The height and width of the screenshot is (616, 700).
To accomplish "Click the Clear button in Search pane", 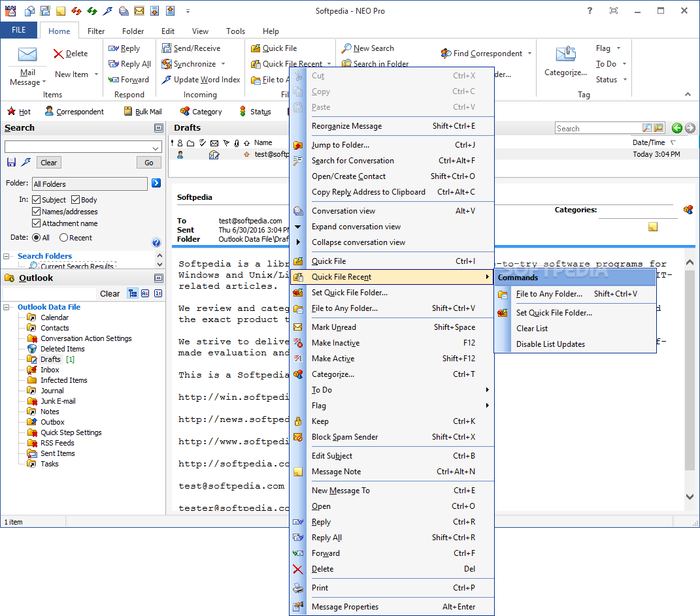I will pos(49,163).
